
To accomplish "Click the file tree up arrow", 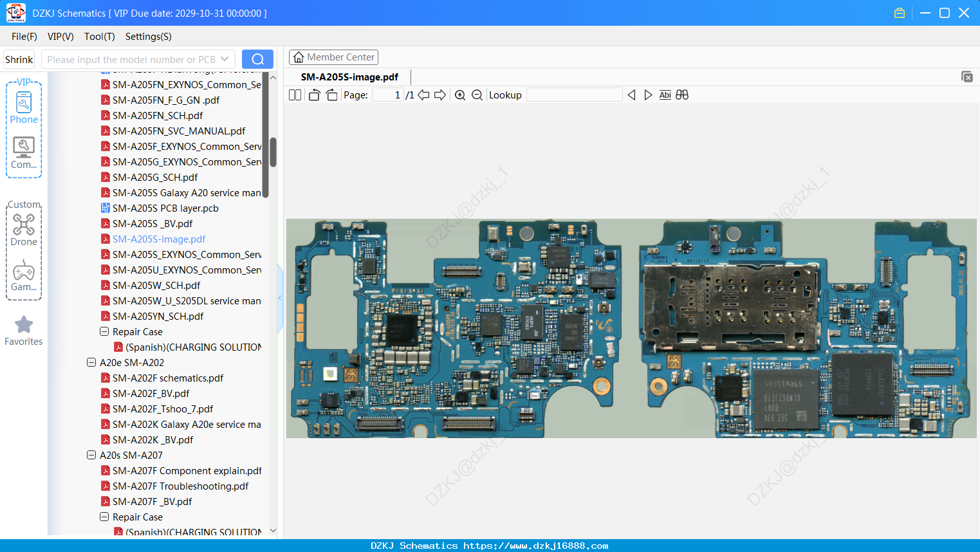I will point(273,77).
